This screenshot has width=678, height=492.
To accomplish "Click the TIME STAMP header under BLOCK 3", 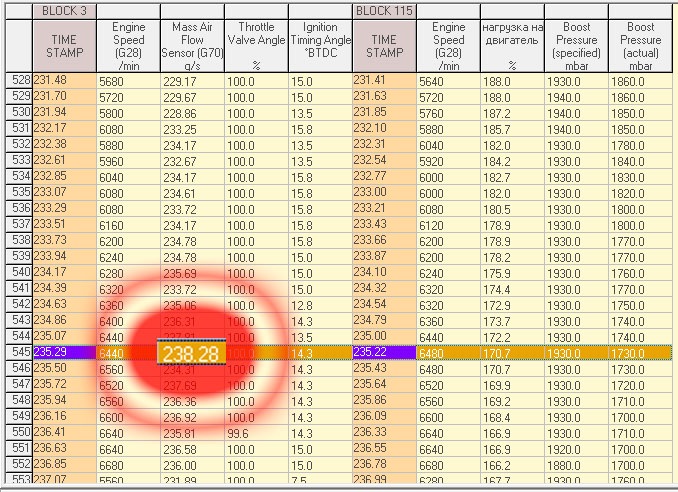I will pos(64,46).
